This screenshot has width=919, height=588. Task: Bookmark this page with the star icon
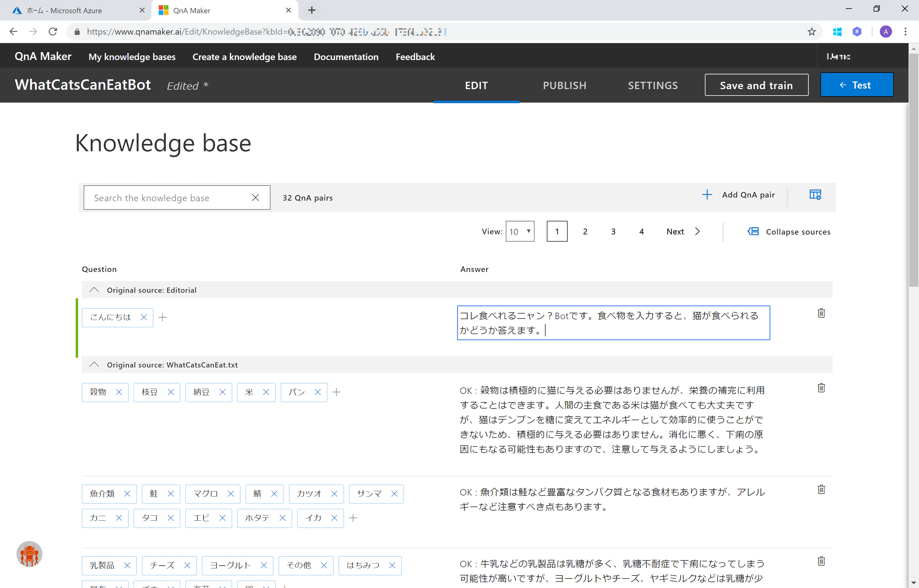[x=812, y=32]
